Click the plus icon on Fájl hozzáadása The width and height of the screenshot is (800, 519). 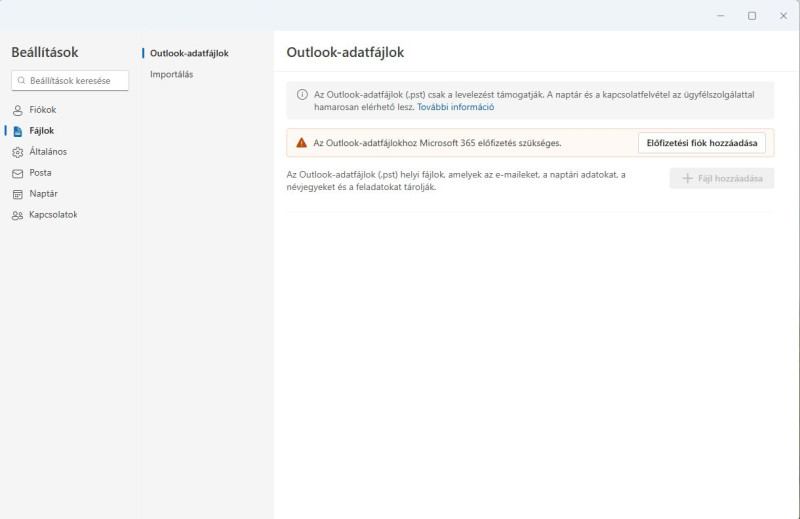[x=687, y=178]
